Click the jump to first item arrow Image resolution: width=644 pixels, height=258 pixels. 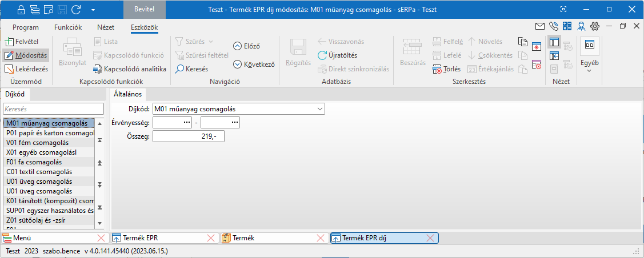[99, 140]
